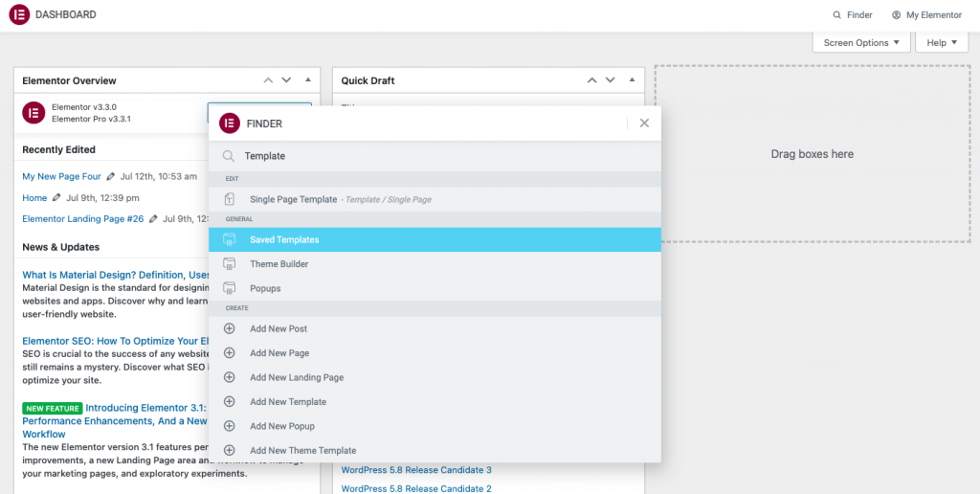
Task: Click the Single Page Template document icon
Action: tap(230, 199)
